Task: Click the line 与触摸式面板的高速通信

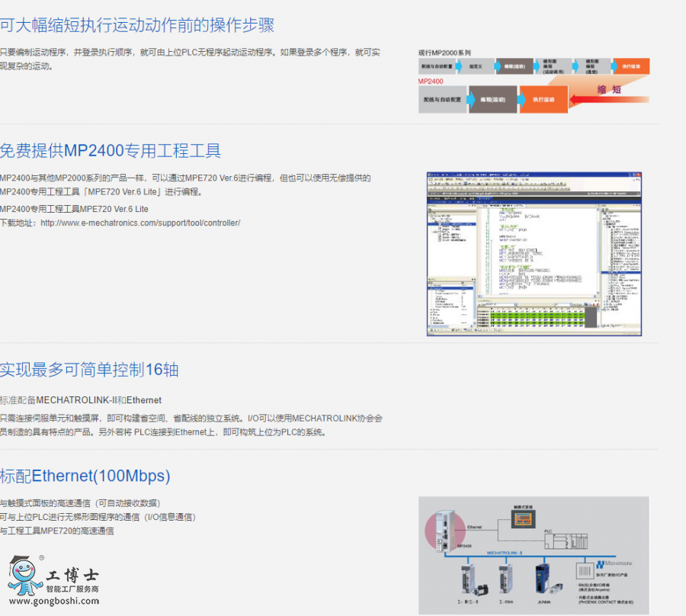Action: click(x=80, y=504)
